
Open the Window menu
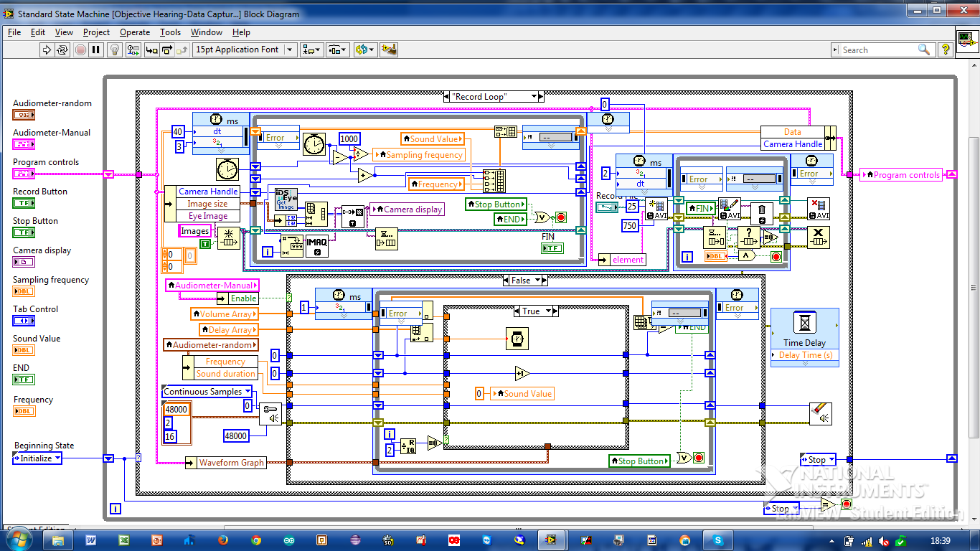point(207,32)
